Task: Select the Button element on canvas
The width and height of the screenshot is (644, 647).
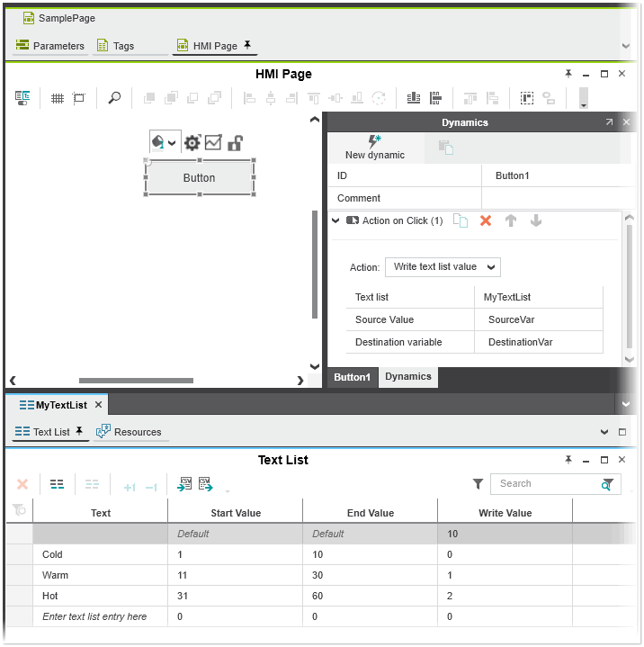Action: (199, 178)
